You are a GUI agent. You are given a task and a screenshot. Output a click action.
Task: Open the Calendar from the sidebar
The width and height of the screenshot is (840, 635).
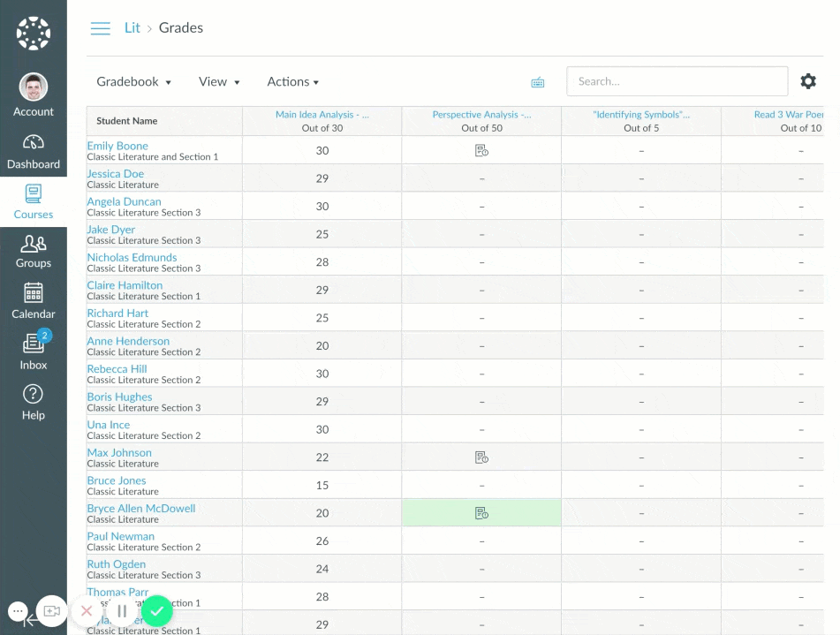pyautogui.click(x=33, y=301)
